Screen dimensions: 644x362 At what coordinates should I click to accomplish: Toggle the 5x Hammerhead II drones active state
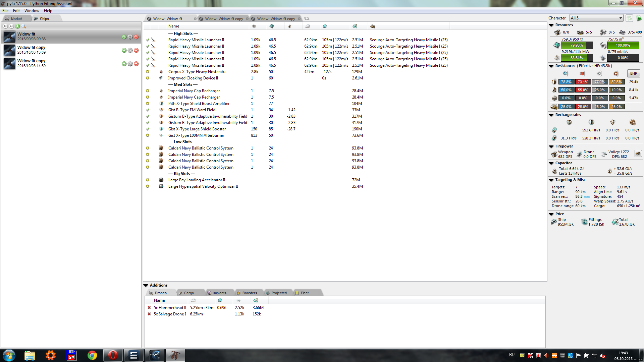click(x=149, y=308)
